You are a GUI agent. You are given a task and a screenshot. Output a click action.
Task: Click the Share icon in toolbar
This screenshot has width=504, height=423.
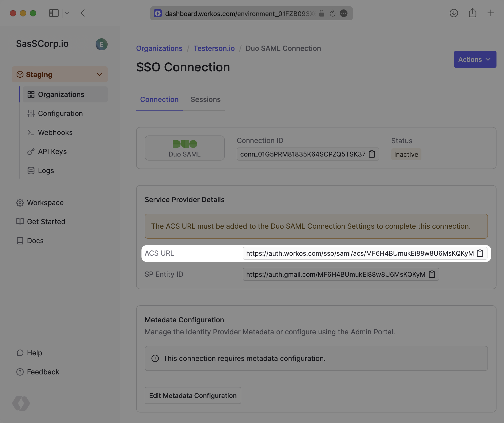coord(472,13)
